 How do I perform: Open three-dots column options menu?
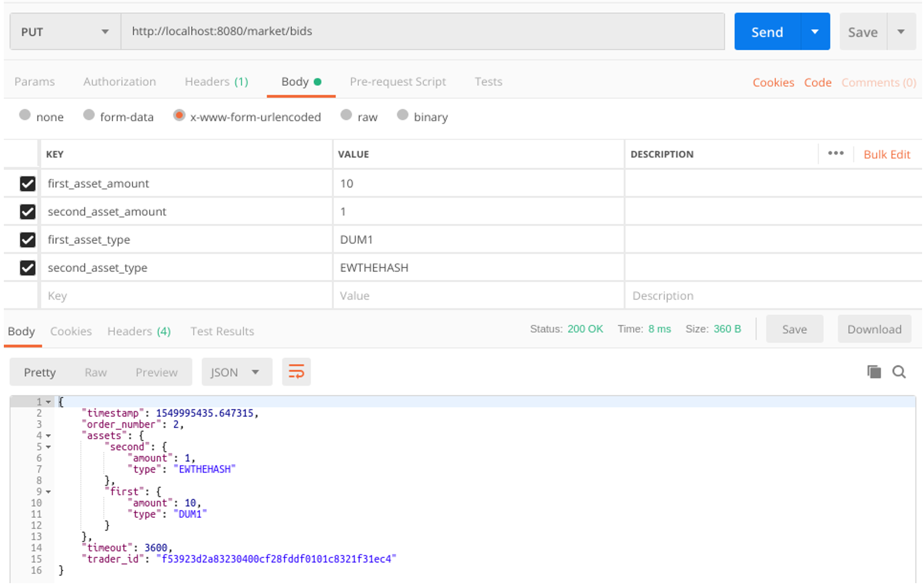(835, 153)
